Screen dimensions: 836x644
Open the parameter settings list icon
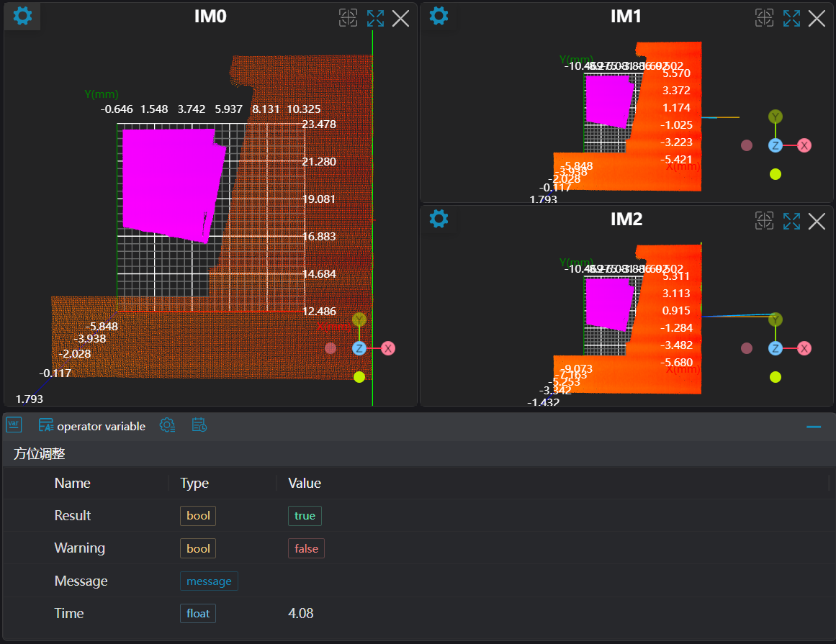pyautogui.click(x=167, y=425)
